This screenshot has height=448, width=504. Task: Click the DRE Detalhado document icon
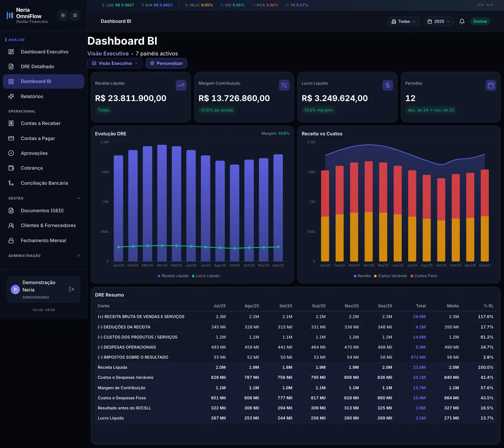(x=11, y=66)
